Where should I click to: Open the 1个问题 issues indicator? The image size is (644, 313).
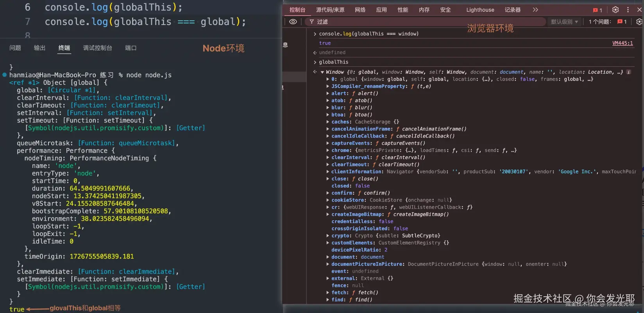point(608,22)
